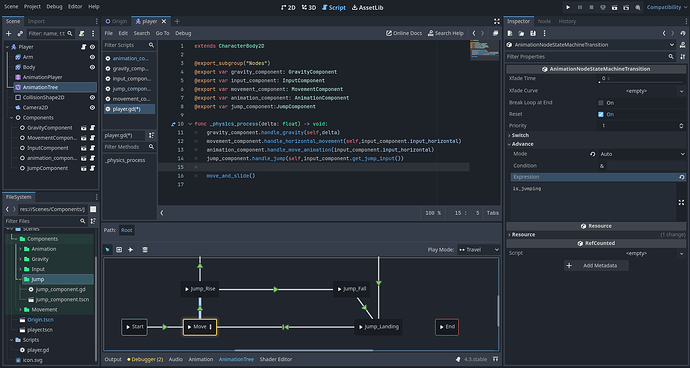Image resolution: width=690 pixels, height=368 pixels.
Task: Hide the Player node
Action: [x=92, y=47]
